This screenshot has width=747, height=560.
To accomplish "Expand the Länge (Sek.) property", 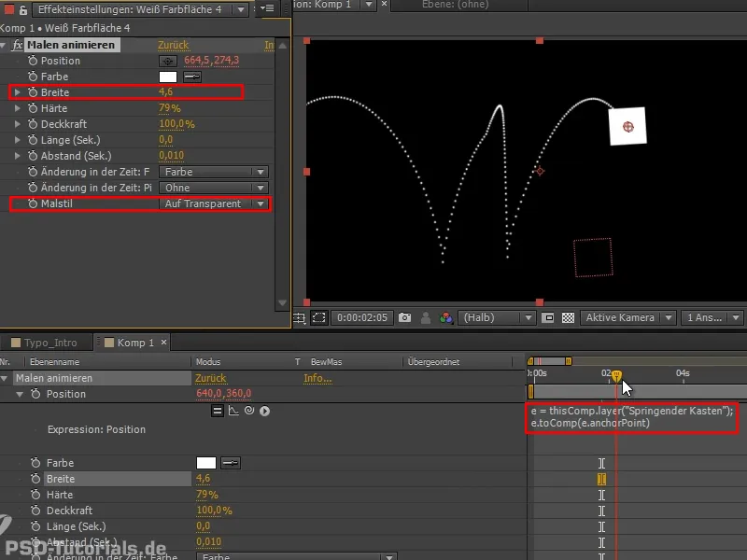I will (18, 140).
